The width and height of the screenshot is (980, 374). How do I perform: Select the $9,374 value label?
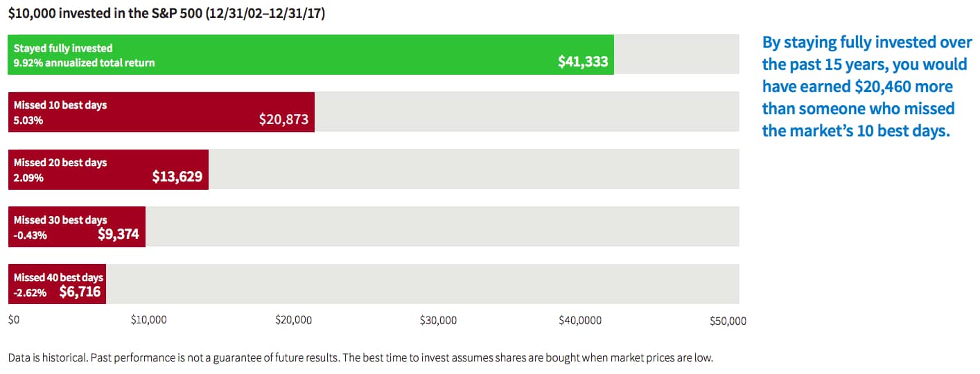tap(119, 234)
